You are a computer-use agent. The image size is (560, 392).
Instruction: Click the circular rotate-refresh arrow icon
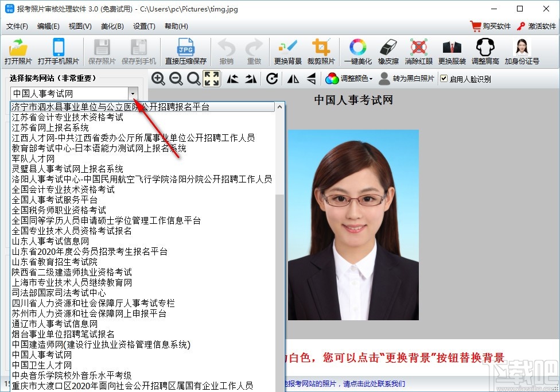click(x=272, y=79)
